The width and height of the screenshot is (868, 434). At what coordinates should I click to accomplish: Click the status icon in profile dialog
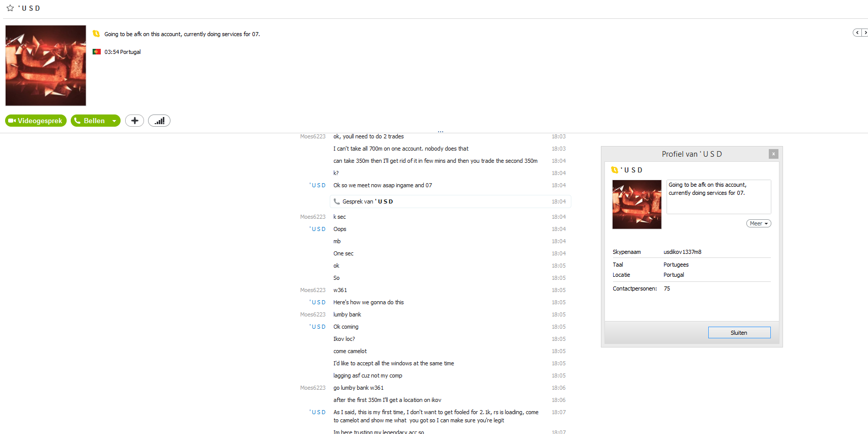coord(615,170)
